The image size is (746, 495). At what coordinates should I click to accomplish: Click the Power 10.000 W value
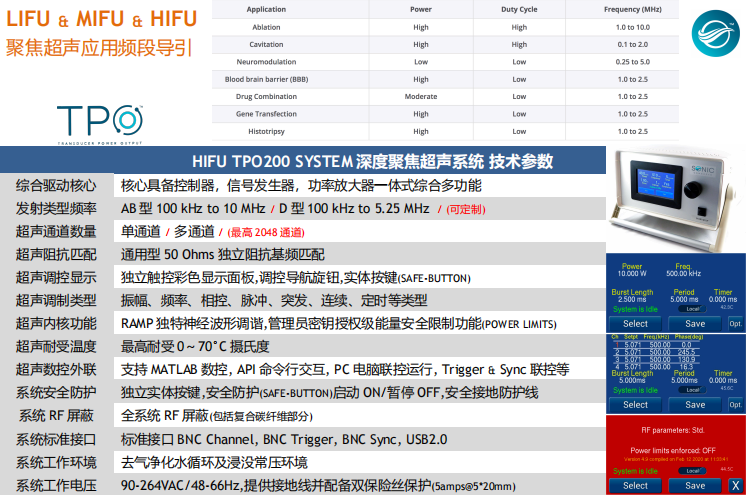click(632, 273)
